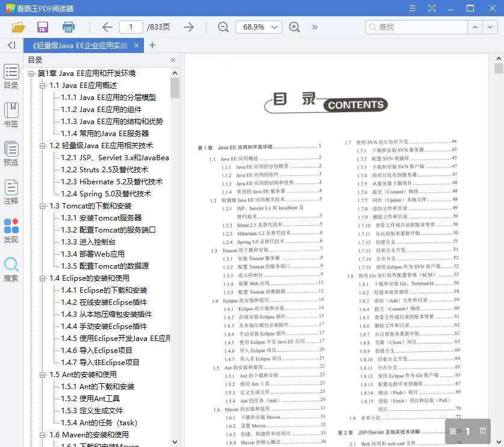This screenshot has height=447, width=504.
Task: Toggle fullscreen mode in title bar
Action: click(x=432, y=8)
